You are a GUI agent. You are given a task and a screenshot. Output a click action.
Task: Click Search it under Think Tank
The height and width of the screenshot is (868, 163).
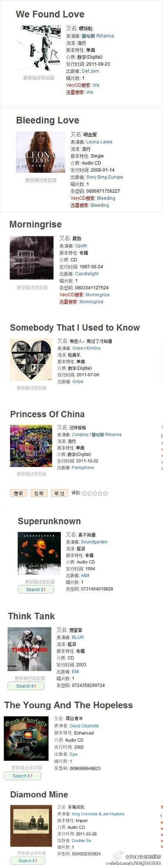click(26, 686)
